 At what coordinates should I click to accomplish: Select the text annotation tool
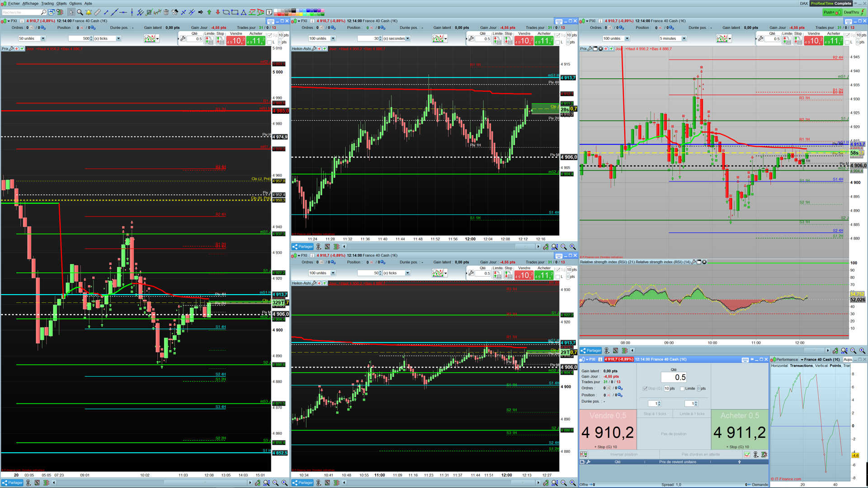coord(269,12)
